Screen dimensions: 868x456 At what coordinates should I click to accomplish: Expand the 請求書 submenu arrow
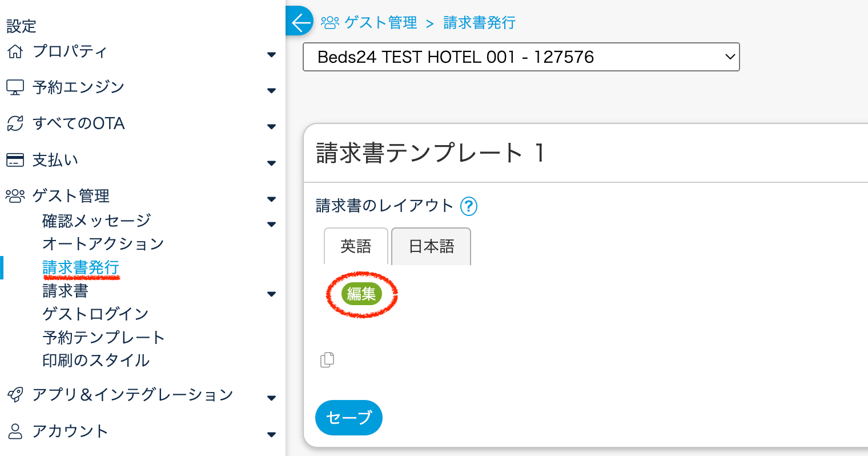pos(271,294)
